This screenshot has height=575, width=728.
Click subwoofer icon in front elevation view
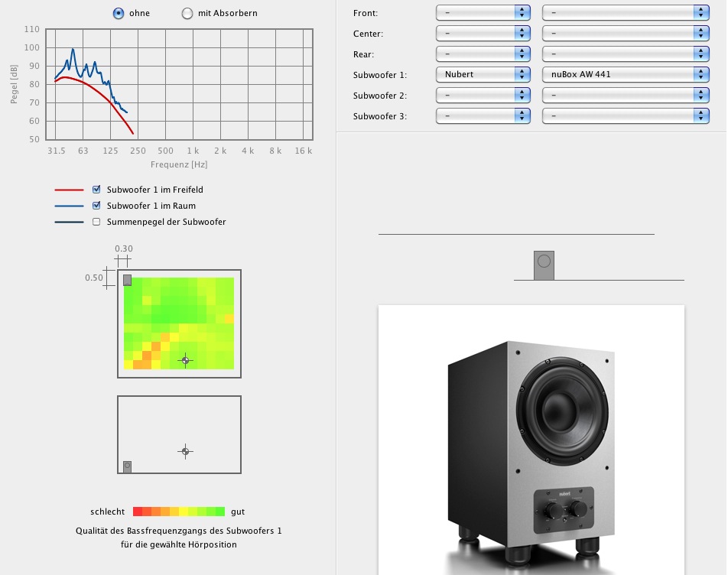544,265
